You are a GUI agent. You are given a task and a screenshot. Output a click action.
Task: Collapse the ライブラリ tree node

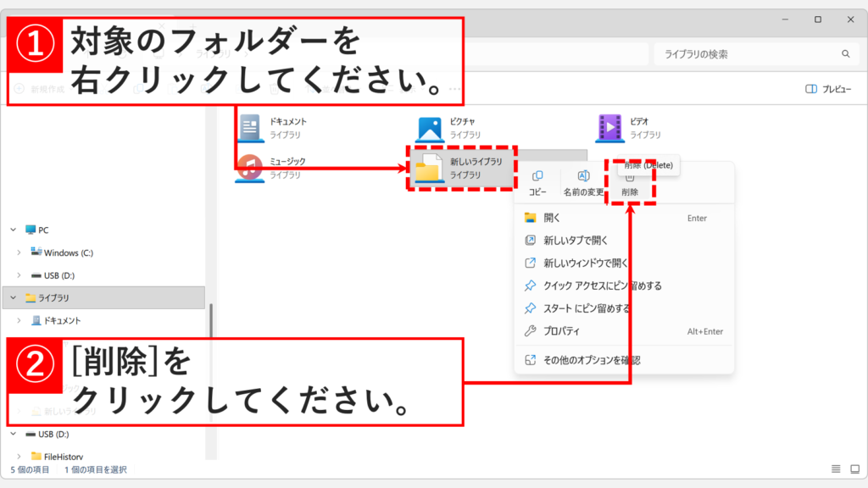[14, 297]
